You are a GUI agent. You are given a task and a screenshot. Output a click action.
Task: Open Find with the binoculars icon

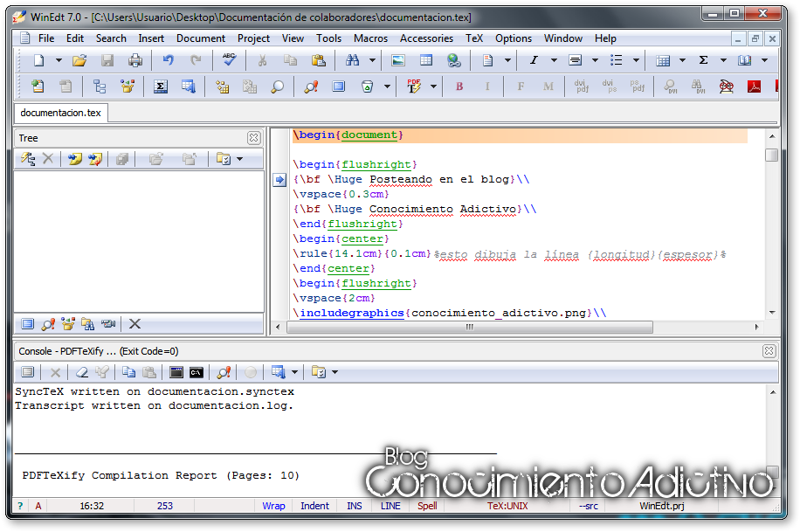pyautogui.click(x=353, y=60)
